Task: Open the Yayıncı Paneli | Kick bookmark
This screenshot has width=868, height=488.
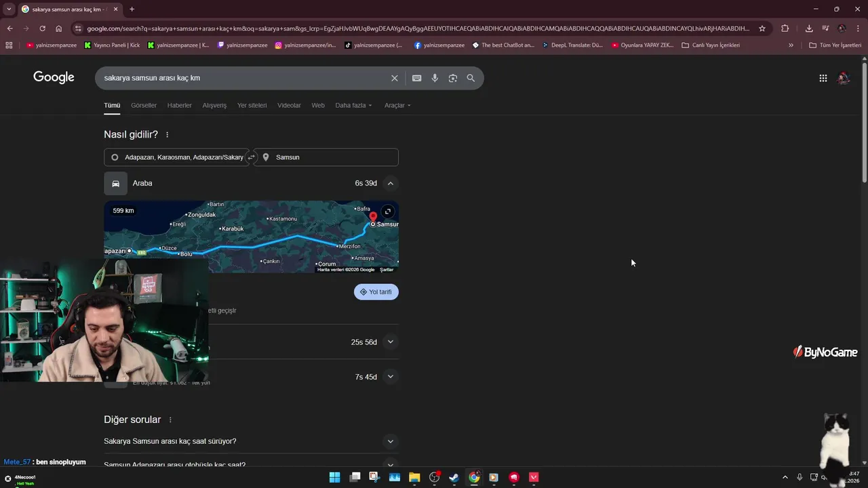Action: (x=113, y=45)
